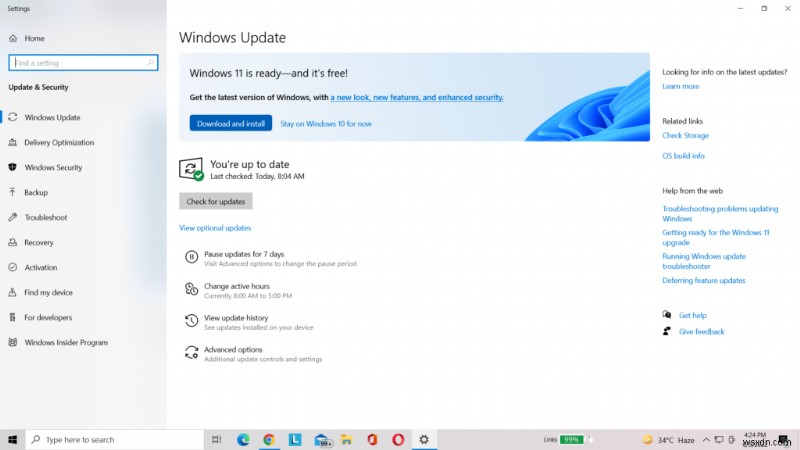Screen dimensions: 800x450
Task: Click Pause updates for 7 days
Action: click(x=244, y=254)
